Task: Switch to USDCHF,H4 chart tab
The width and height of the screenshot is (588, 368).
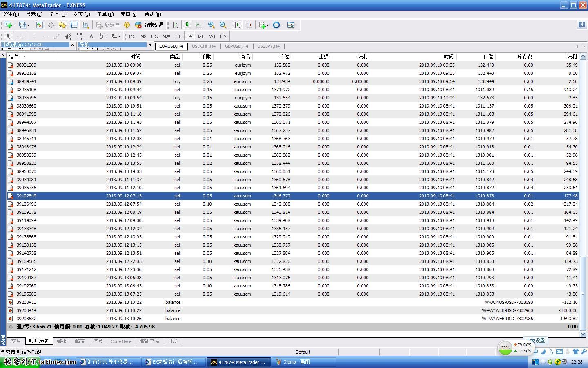Action: tap(203, 46)
